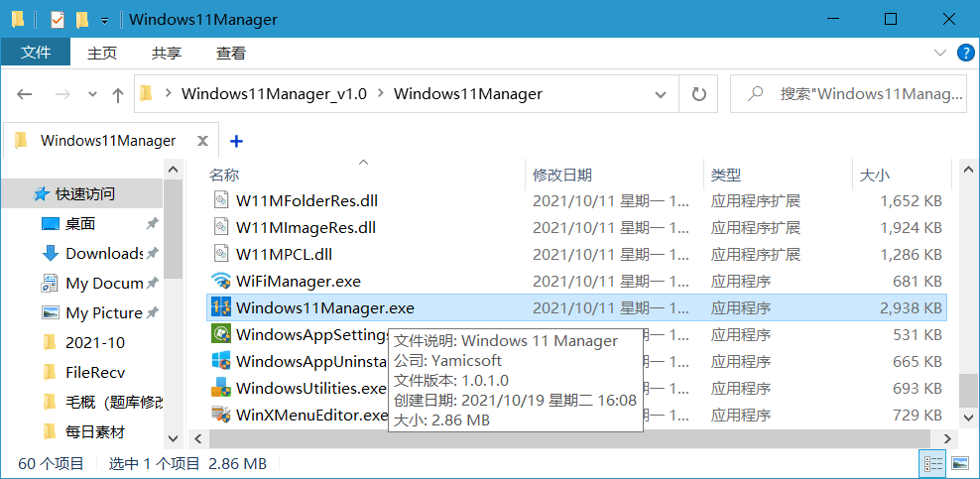Close the Windows11Manager folder tab

(202, 141)
